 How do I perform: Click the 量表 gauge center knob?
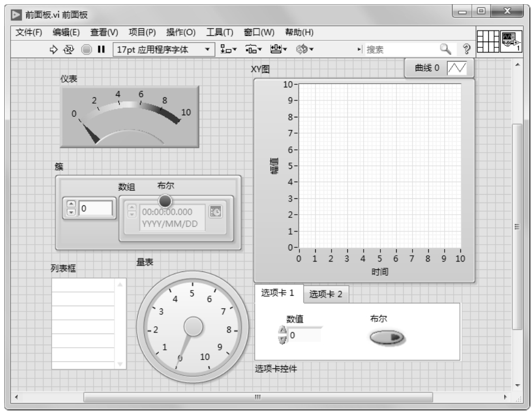point(193,326)
